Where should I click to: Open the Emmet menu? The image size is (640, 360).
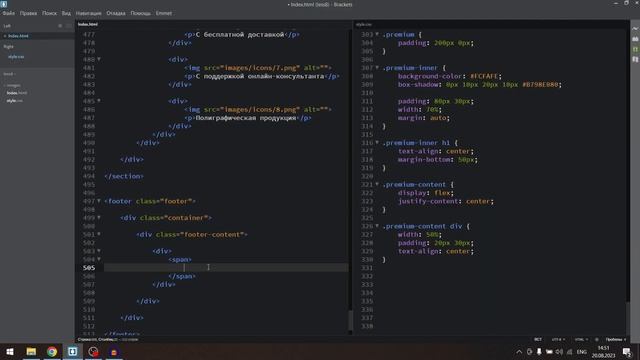164,13
